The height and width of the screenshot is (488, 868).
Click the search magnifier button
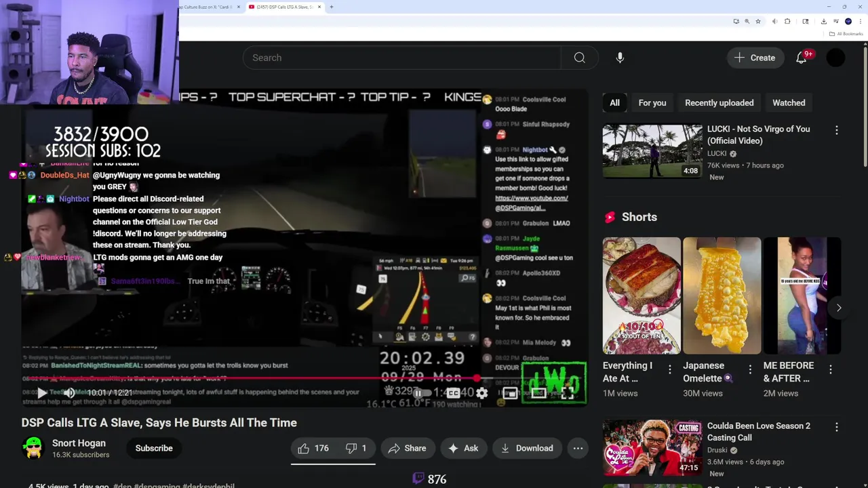pos(579,58)
